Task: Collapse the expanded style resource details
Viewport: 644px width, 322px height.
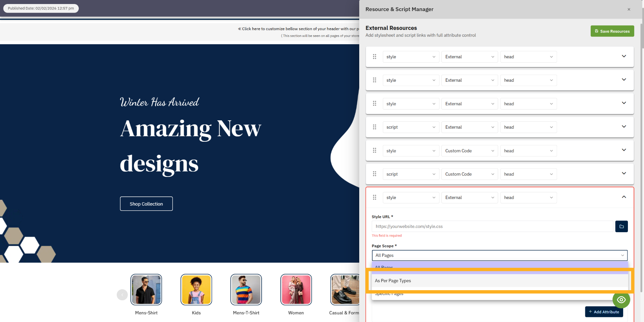Action: point(624,197)
